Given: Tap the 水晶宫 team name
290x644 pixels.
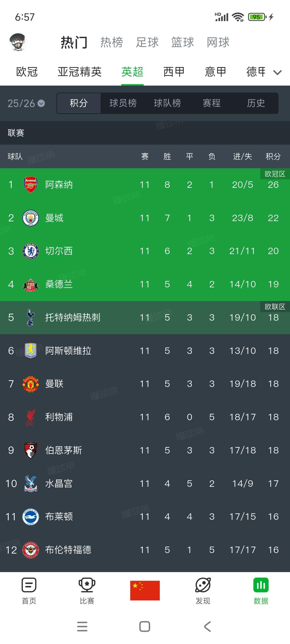Looking at the screenshot, I should coord(59,484).
